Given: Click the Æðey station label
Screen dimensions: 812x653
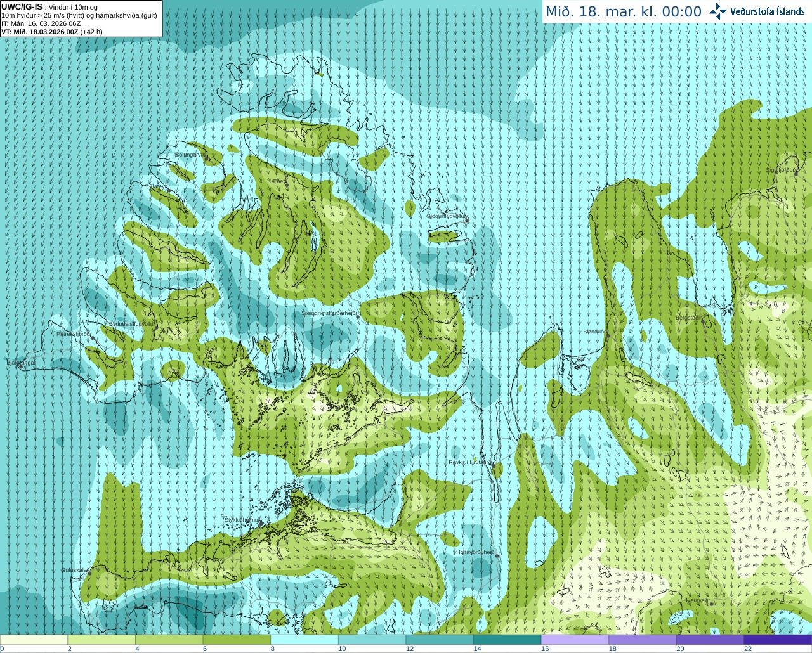Looking at the screenshot, I should pos(278,181).
